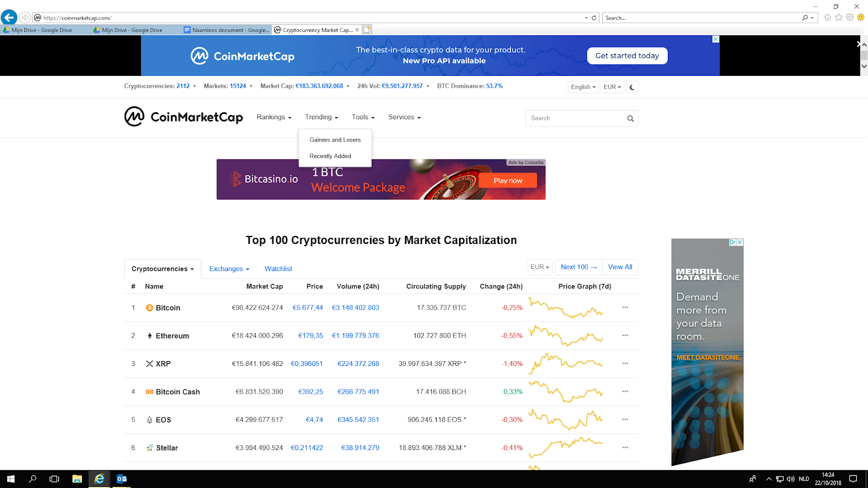Viewport: 868px width, 488px height.
Task: Open Task View on the taskbar
Action: pyautogui.click(x=54, y=479)
